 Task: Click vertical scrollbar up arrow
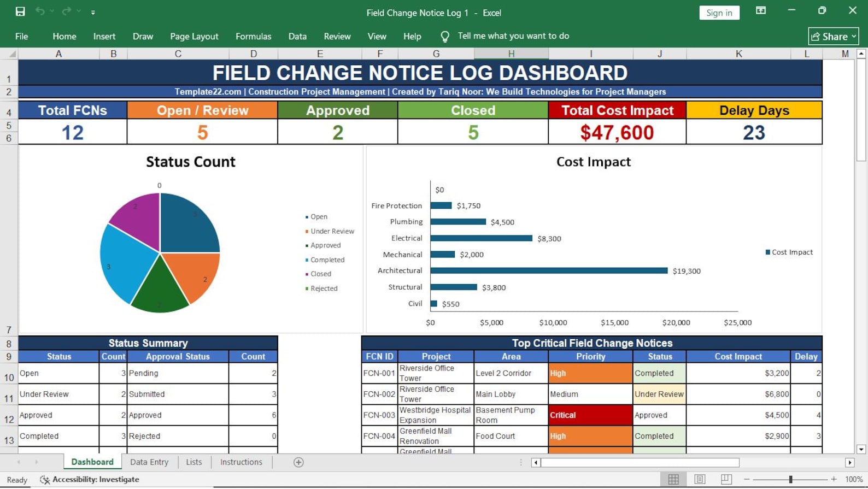coord(861,54)
